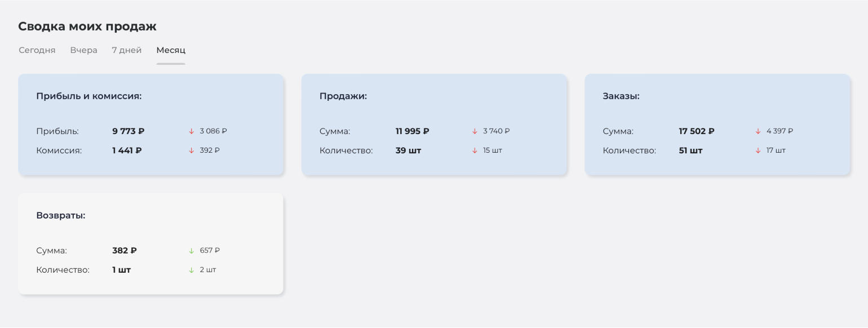Open the Заказы card heading

click(x=621, y=96)
